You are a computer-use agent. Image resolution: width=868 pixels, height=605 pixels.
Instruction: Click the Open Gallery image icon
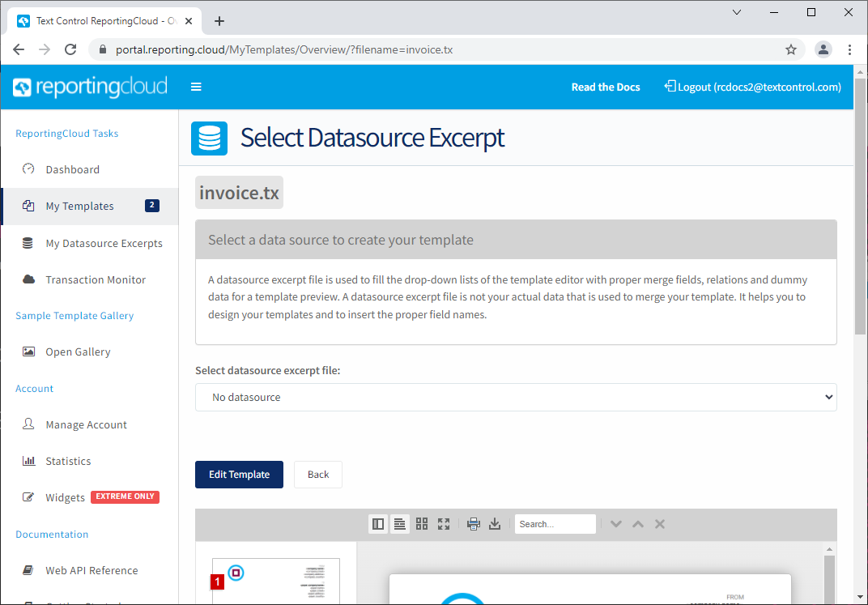tap(28, 351)
